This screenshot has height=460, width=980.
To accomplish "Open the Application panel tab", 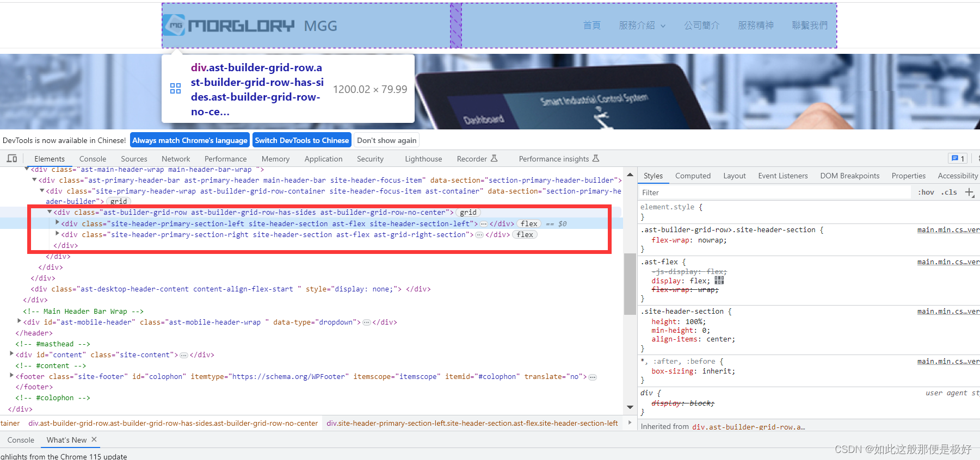I will pyautogui.click(x=323, y=159).
